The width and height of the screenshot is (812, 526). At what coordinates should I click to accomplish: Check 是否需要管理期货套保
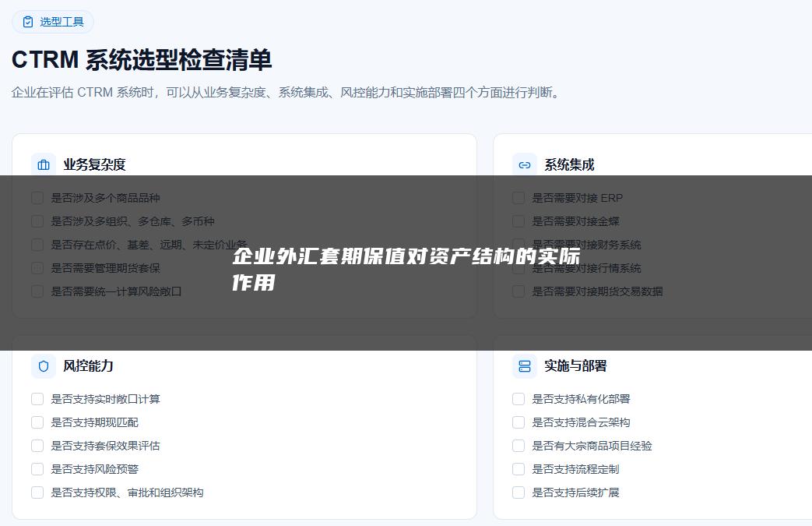pos(37,268)
